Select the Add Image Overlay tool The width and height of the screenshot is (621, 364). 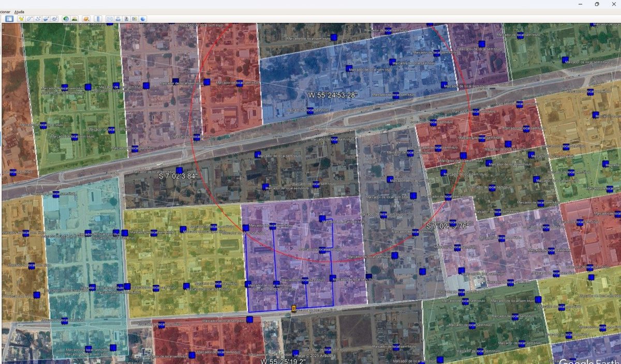tap(46, 19)
